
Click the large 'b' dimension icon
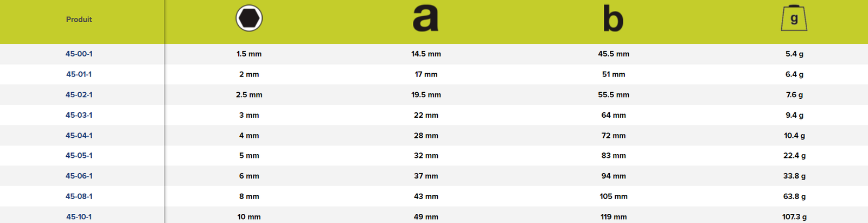(613, 18)
